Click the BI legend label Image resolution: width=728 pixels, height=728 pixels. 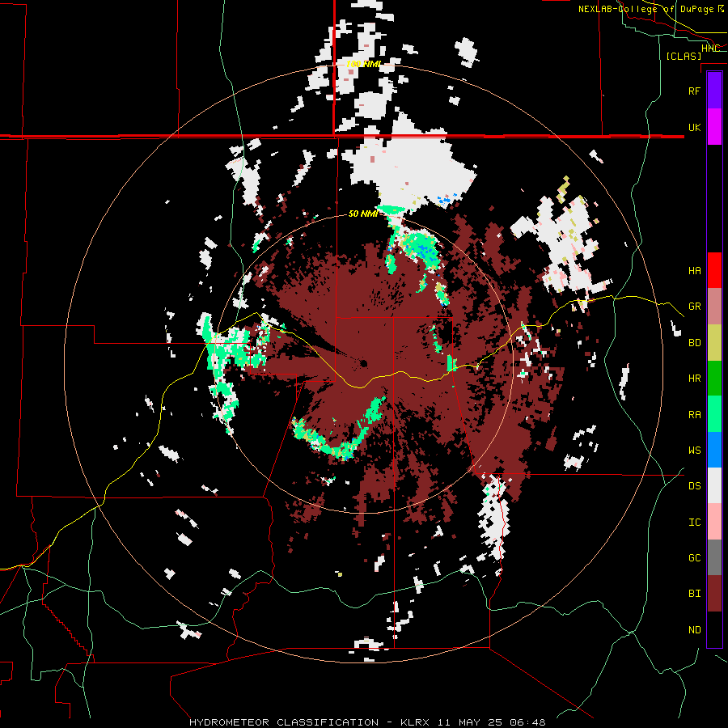[694, 594]
